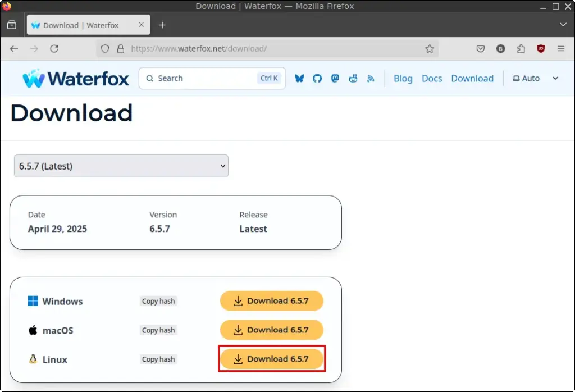Open Waterfox Reddit icon
Screen dimensions: 575x392
[353, 78]
